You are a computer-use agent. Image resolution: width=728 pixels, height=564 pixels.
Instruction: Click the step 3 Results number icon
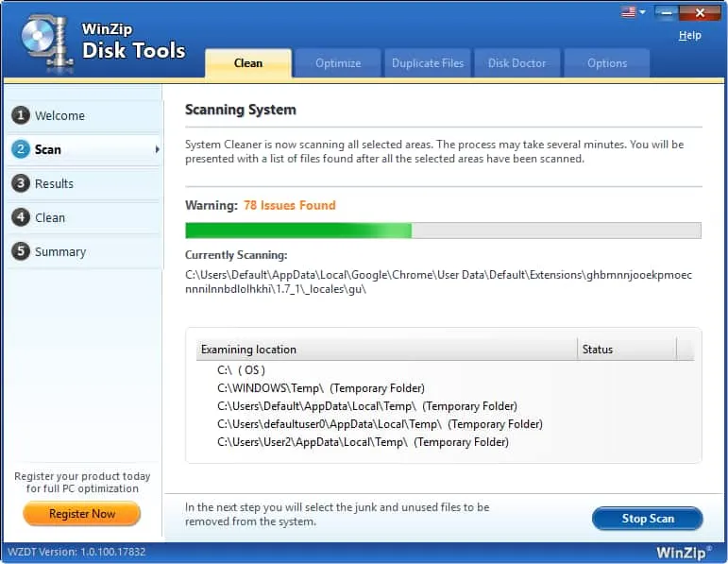pos(21,183)
